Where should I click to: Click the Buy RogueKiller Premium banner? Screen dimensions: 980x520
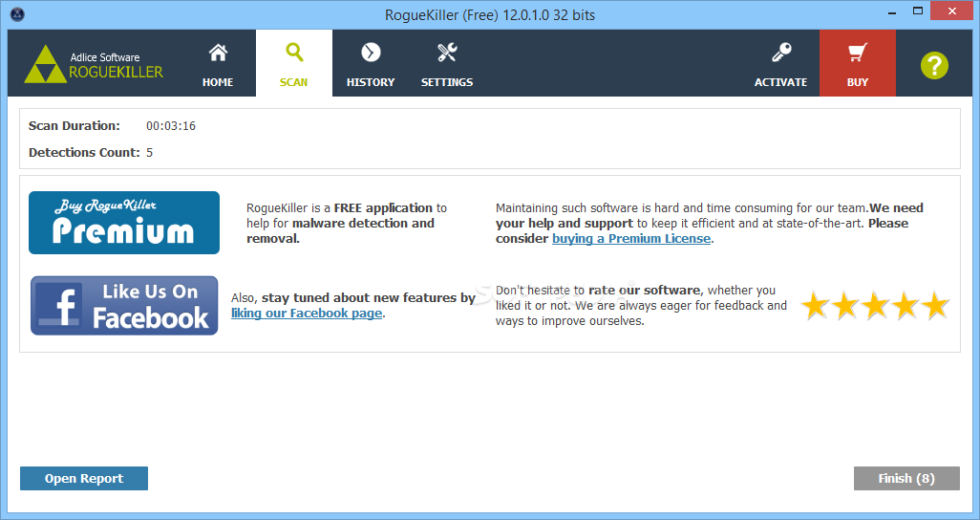(124, 223)
